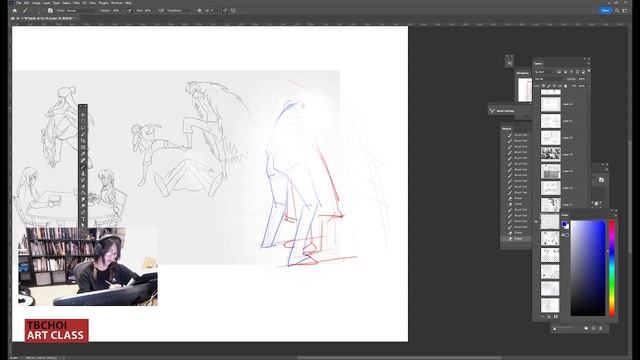The width and height of the screenshot is (640, 360).
Task: Toggle lock image pixels in Layers panel
Action: click(549, 86)
